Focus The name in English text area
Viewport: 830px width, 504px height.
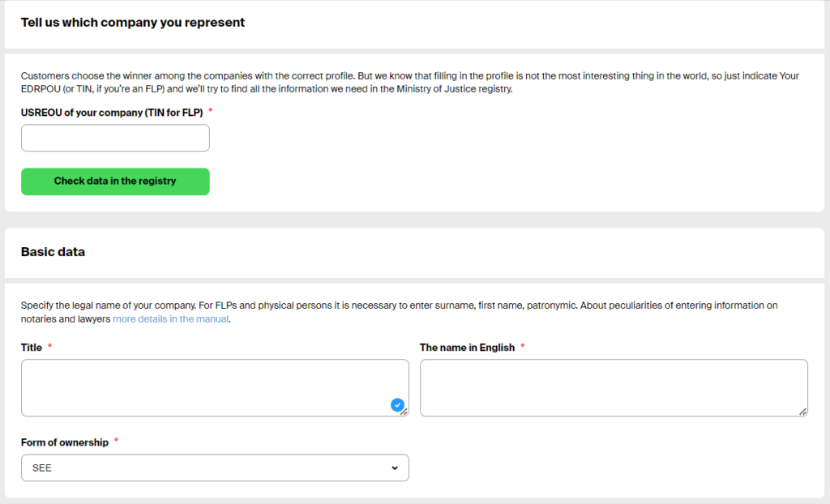pyautogui.click(x=614, y=387)
